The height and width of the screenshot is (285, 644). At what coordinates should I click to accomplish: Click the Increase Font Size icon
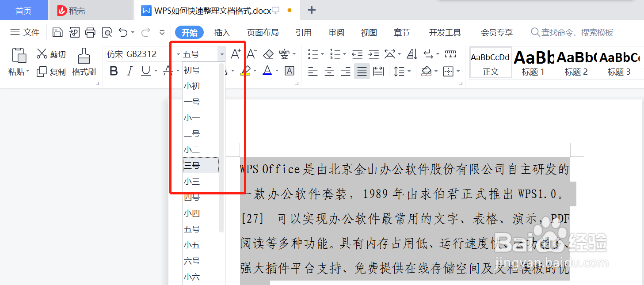click(236, 53)
